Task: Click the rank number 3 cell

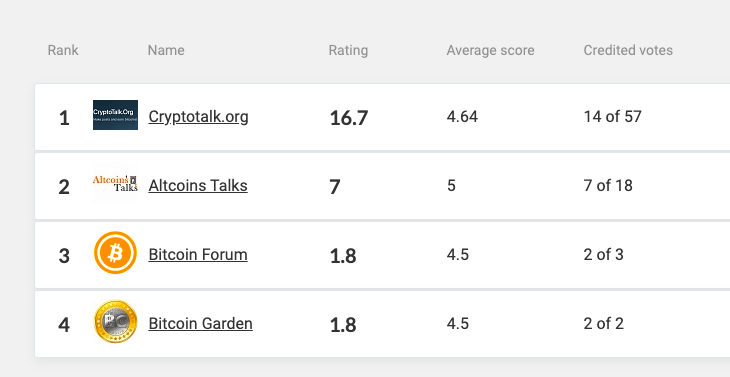Action: click(x=64, y=256)
